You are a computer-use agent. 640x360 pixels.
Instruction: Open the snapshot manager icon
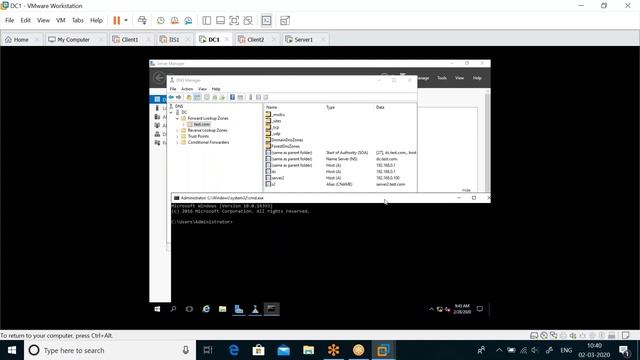(x=188, y=20)
